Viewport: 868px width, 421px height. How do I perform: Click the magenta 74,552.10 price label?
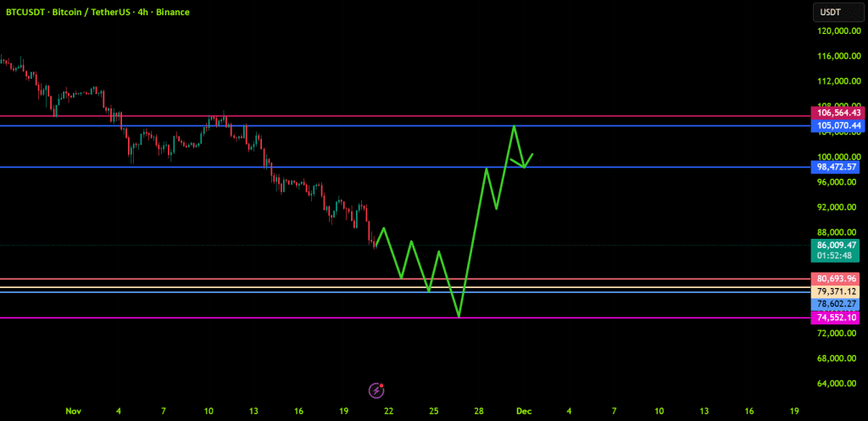click(836, 318)
